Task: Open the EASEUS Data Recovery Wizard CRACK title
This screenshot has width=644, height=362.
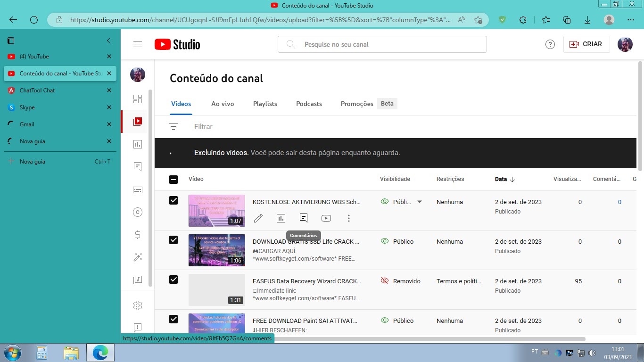Action: [x=307, y=281]
